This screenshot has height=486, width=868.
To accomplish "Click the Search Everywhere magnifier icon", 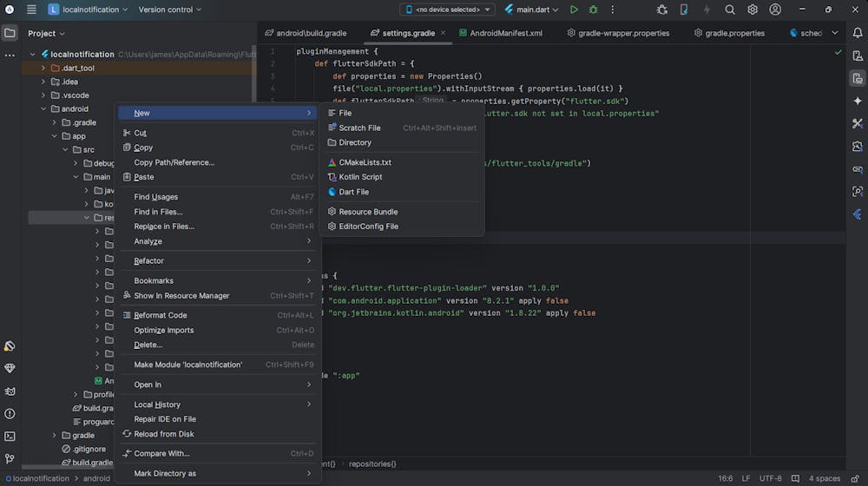I will coord(730,10).
